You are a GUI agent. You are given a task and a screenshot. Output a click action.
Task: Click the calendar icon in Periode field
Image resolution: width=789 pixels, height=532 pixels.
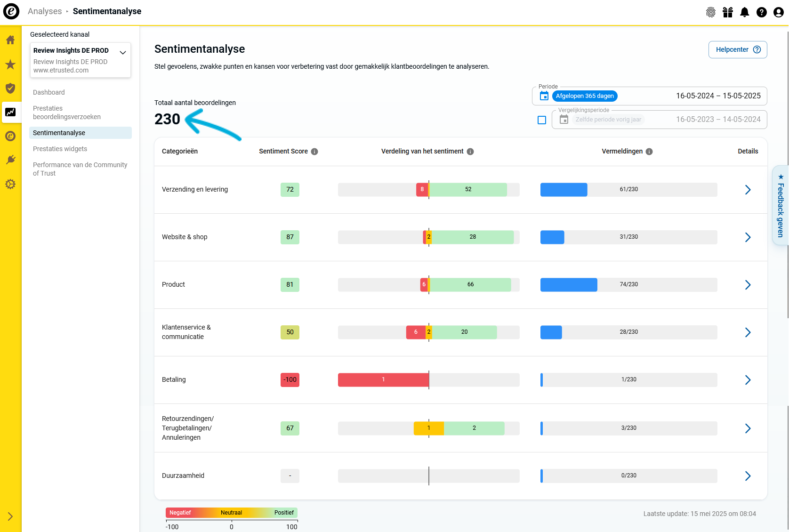point(544,96)
